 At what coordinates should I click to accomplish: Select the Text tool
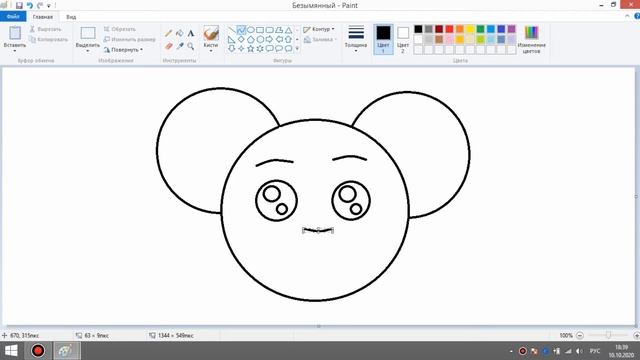click(x=191, y=33)
